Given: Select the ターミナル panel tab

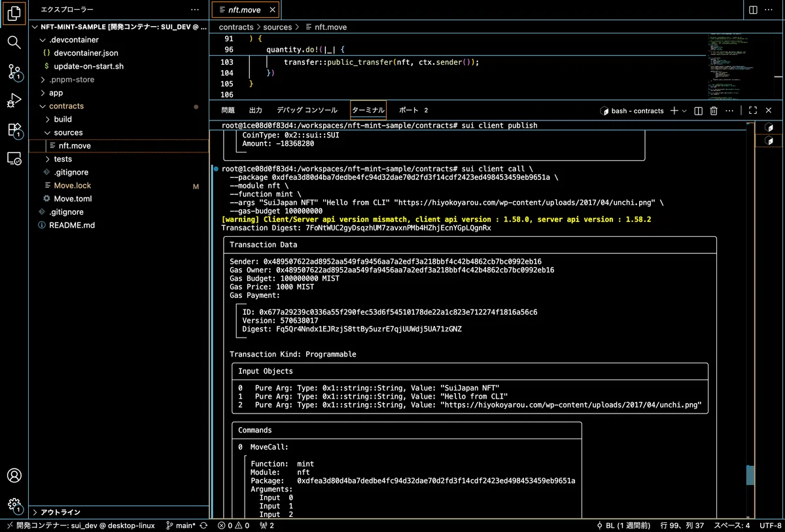Looking at the screenshot, I should (368, 111).
